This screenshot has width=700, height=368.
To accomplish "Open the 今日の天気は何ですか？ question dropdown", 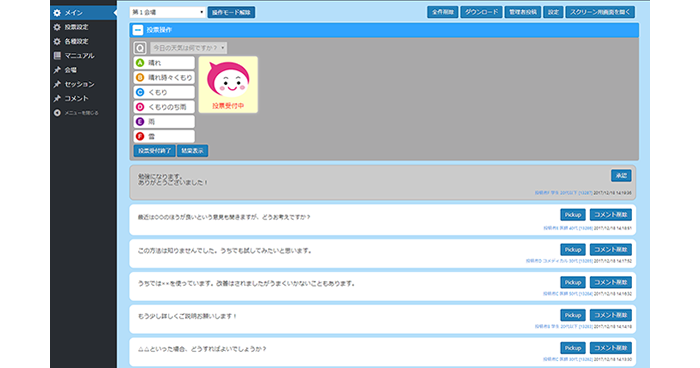I will [188, 48].
